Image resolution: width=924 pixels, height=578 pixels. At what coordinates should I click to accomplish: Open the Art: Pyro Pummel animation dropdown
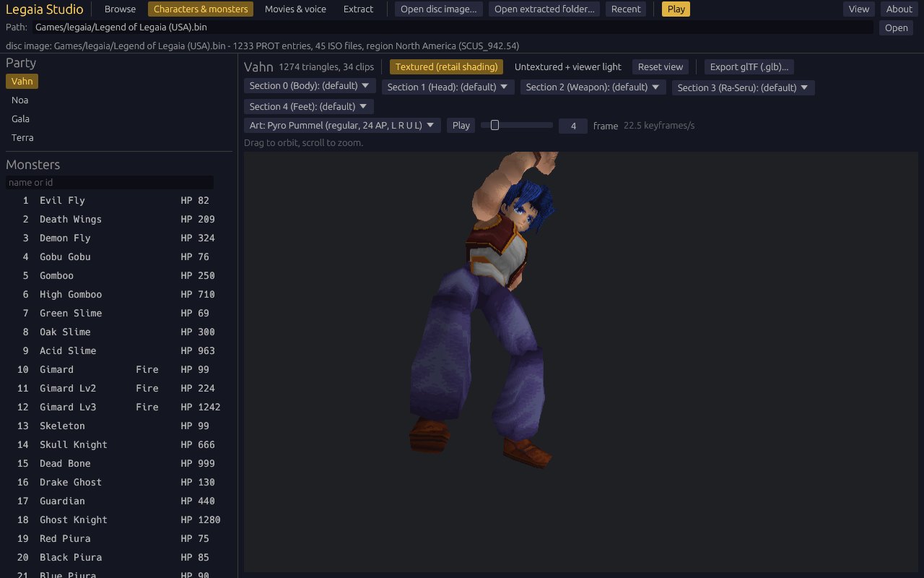[x=342, y=125]
